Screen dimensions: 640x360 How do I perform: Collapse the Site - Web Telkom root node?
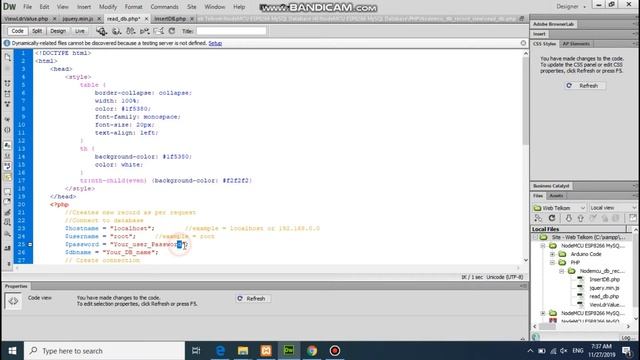click(x=535, y=237)
